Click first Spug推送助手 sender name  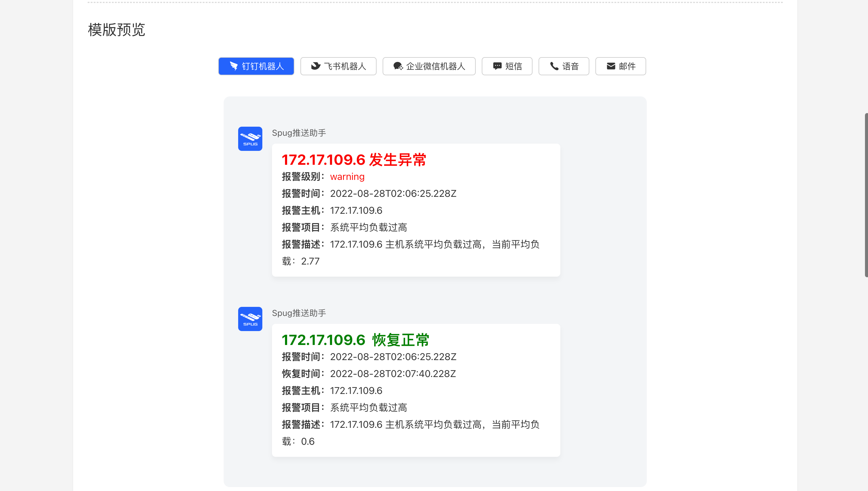299,133
